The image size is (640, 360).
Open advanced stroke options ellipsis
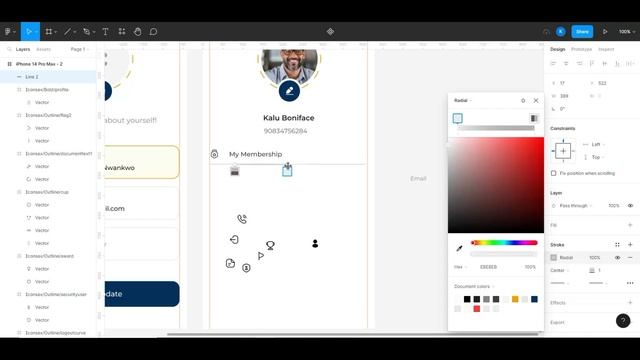click(630, 283)
